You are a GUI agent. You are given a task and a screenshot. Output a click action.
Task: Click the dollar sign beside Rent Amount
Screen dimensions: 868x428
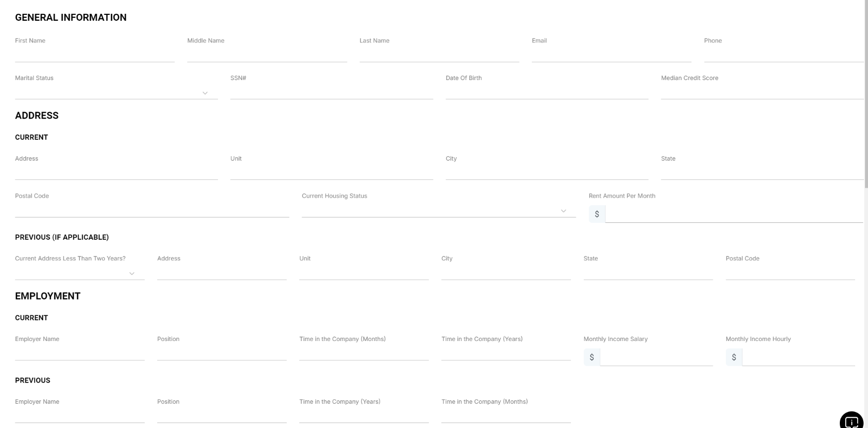point(597,214)
